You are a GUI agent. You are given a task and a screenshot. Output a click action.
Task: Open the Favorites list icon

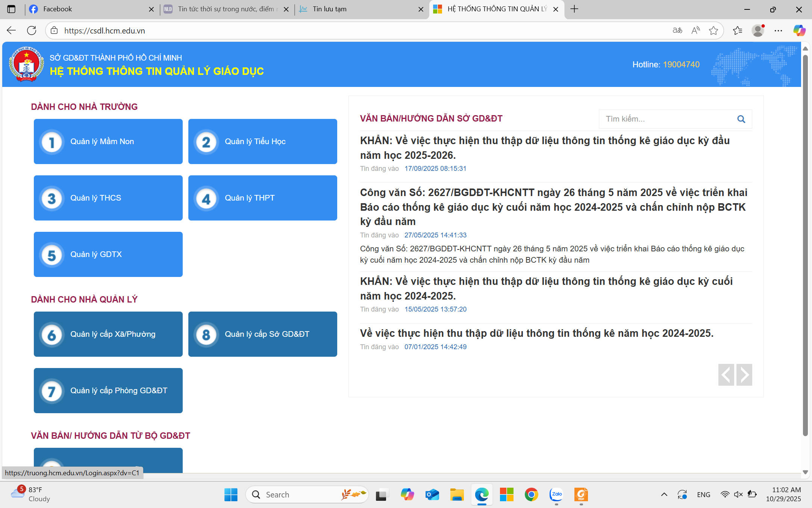tap(738, 30)
